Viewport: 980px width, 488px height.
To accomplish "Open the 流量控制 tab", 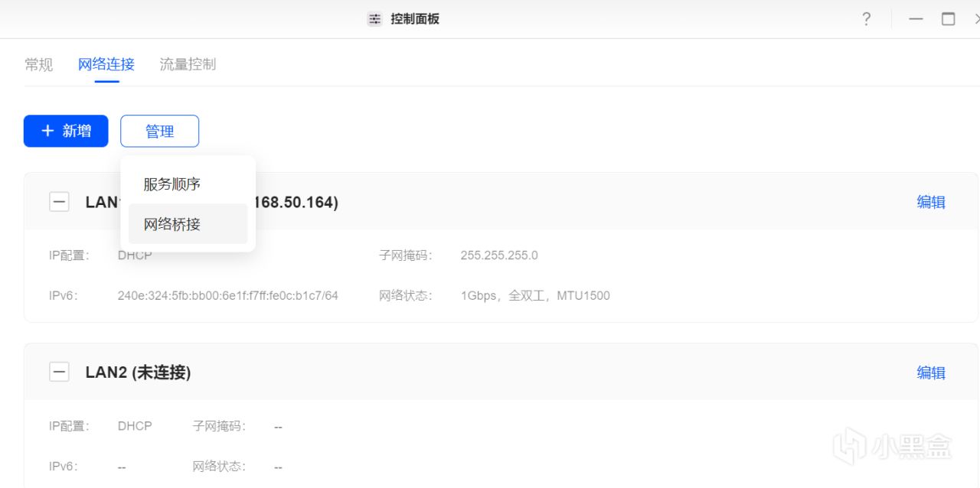I will coord(188,64).
